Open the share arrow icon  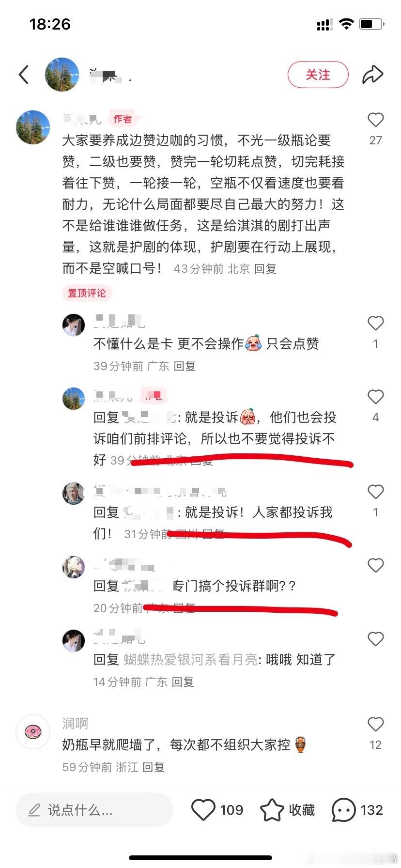[372, 75]
